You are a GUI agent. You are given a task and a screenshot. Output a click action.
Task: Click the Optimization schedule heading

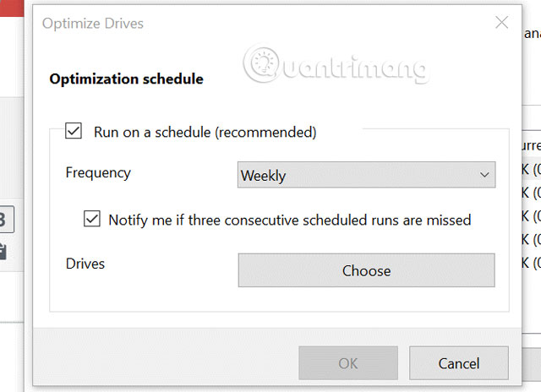point(126,79)
